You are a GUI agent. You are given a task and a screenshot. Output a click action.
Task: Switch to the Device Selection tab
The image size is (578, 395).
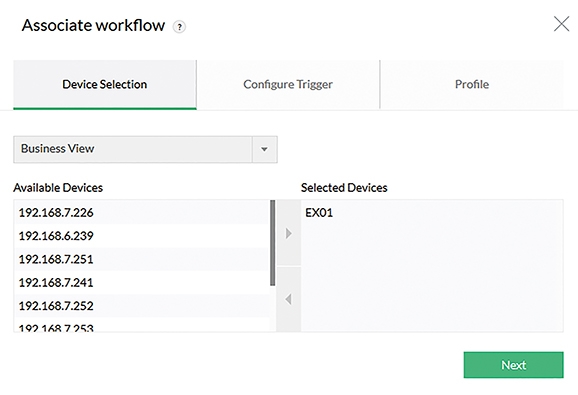105,84
